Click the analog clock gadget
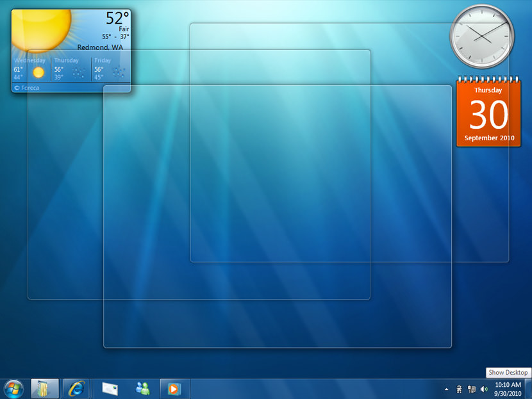 coord(482,37)
